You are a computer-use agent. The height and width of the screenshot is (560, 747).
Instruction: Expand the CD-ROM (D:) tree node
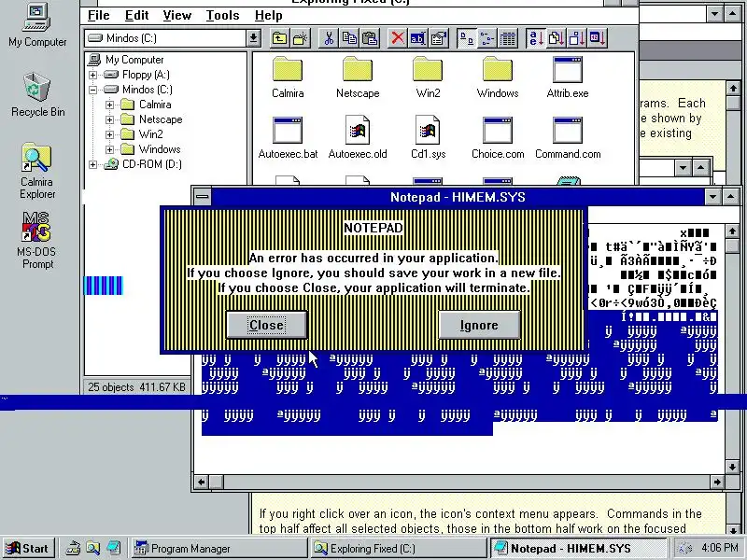[x=92, y=165]
